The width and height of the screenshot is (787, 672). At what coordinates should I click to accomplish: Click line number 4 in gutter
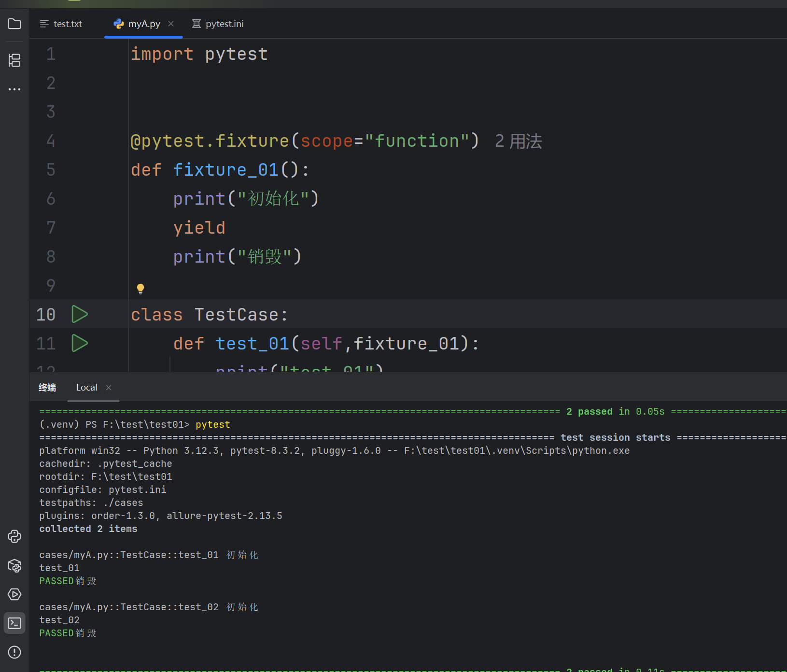click(51, 141)
